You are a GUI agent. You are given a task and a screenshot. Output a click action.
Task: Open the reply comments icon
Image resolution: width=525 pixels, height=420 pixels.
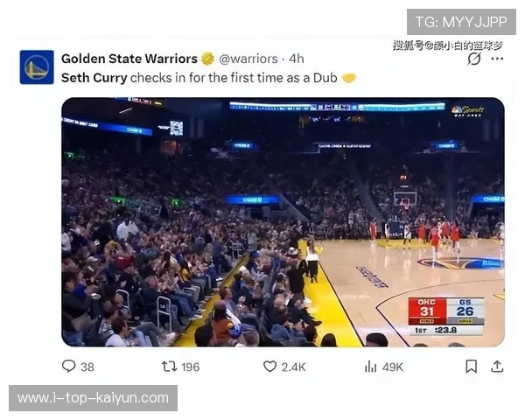68,366
